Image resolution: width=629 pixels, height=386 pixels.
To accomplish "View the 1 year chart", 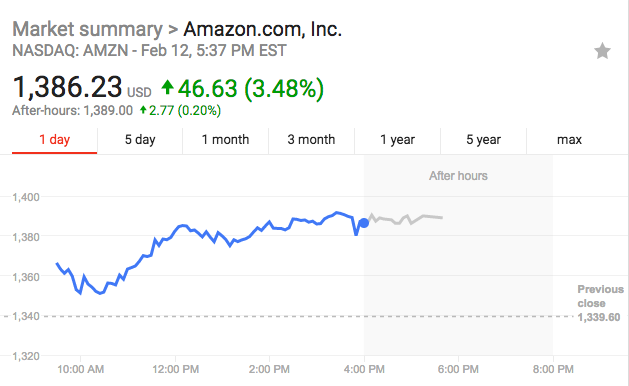I will (x=398, y=140).
